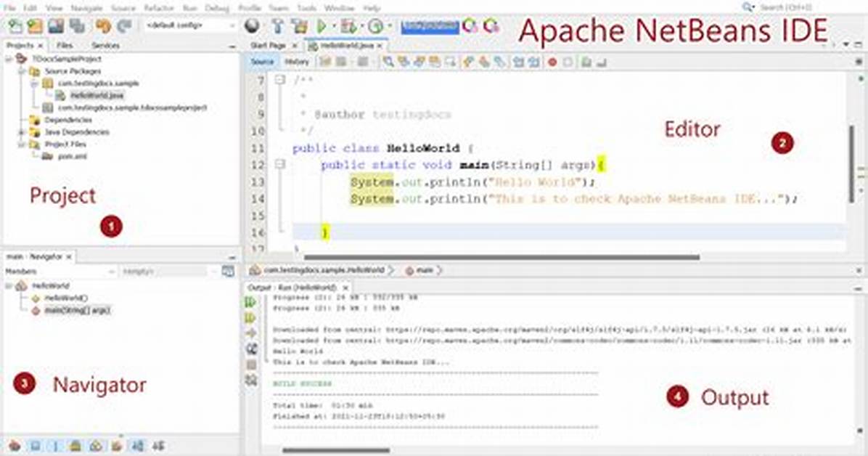Toggle Highlight Search in editor toolbar

click(435, 62)
